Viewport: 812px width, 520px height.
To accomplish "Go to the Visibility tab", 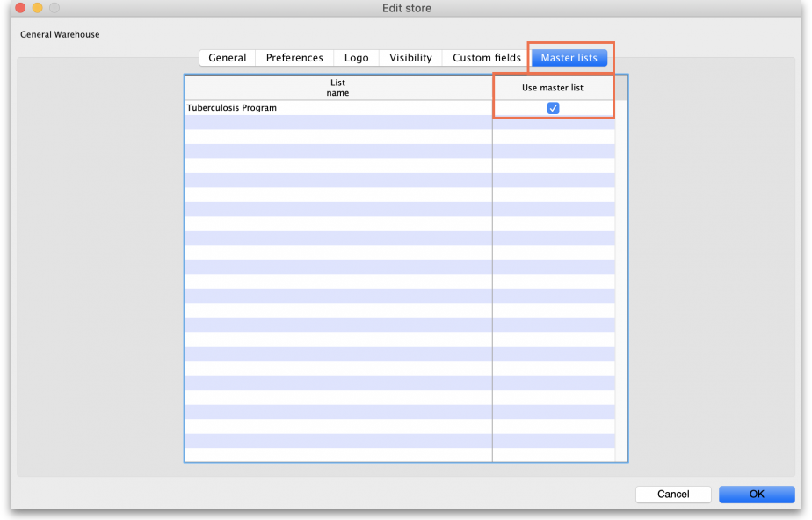I will (x=410, y=58).
